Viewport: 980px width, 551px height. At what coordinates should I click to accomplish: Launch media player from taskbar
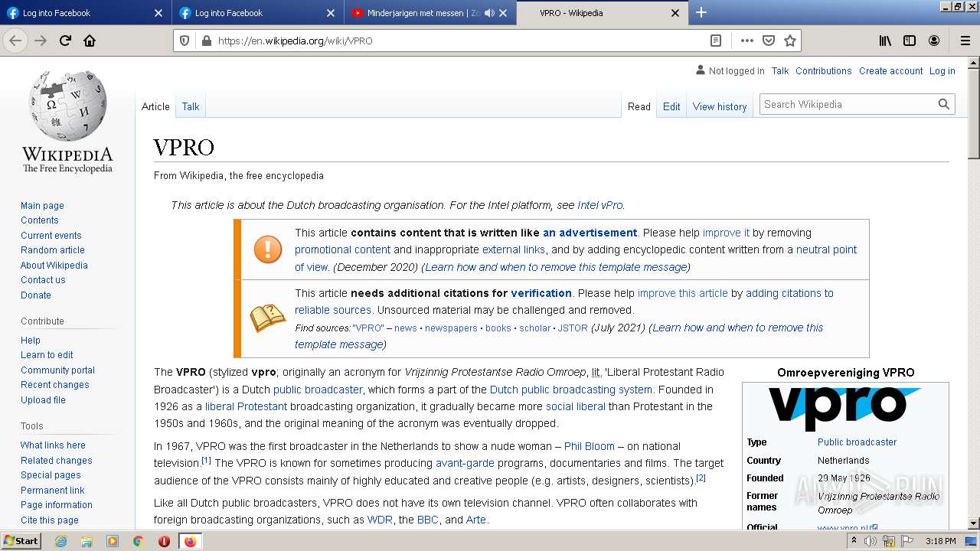pos(113,541)
